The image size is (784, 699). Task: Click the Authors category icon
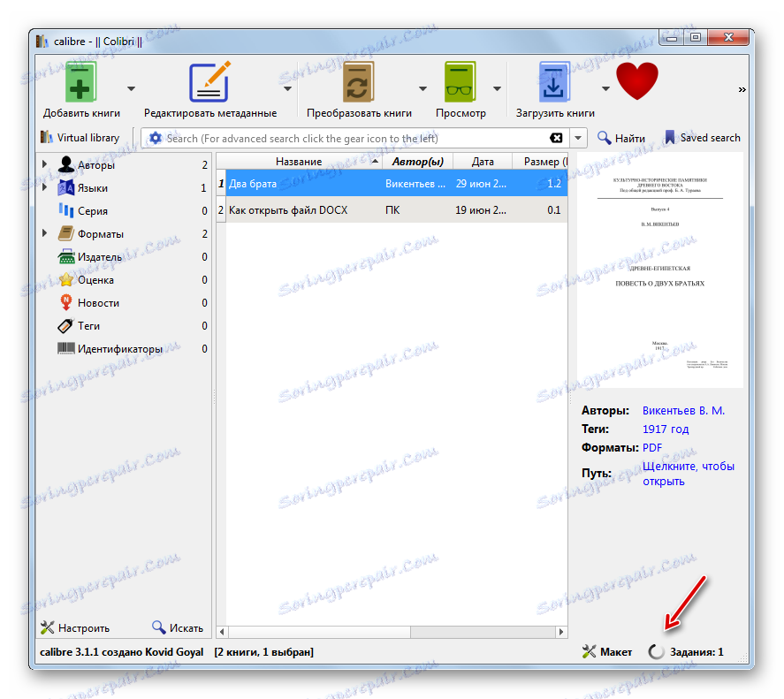pyautogui.click(x=66, y=164)
